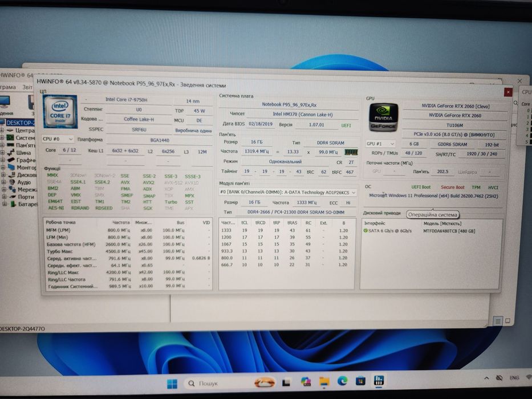
Task: Expand the Шина tree node
Action: pyautogui.click(x=3, y=153)
